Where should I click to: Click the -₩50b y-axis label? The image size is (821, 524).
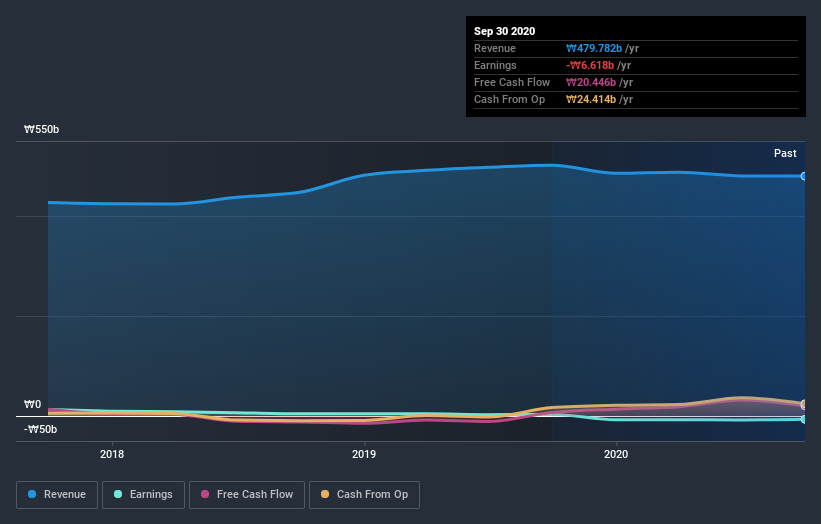pyautogui.click(x=40, y=429)
